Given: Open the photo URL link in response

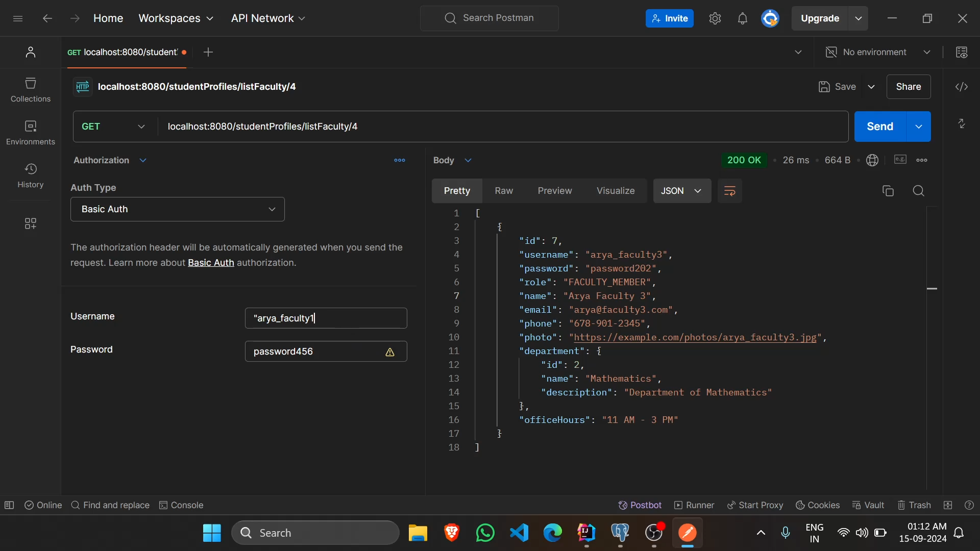Looking at the screenshot, I should [695, 337].
